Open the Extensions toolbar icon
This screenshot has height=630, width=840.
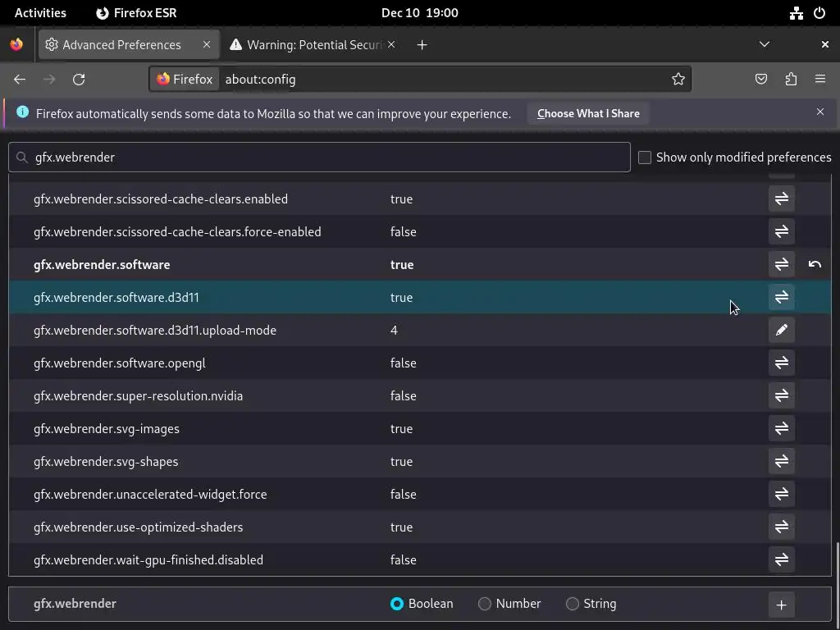791,79
